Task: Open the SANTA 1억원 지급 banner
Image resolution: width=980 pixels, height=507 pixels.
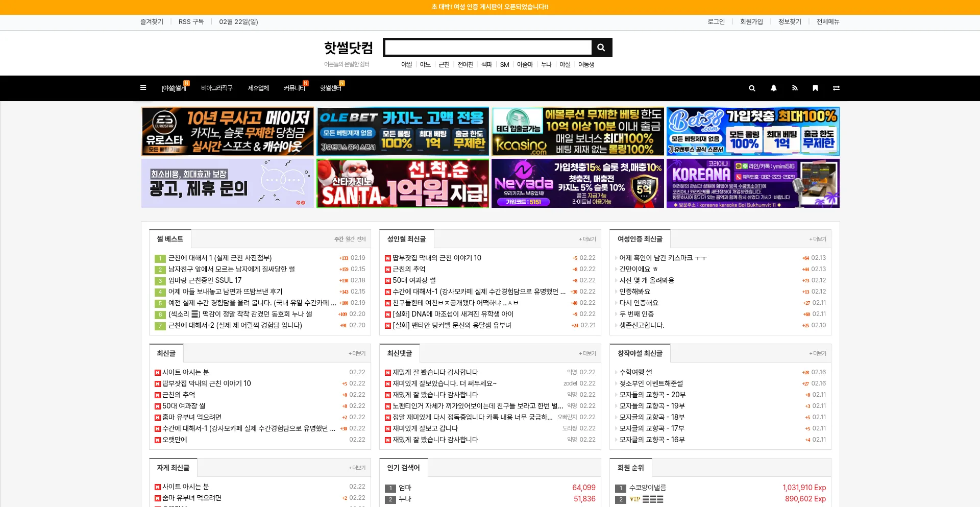Action: tap(403, 183)
